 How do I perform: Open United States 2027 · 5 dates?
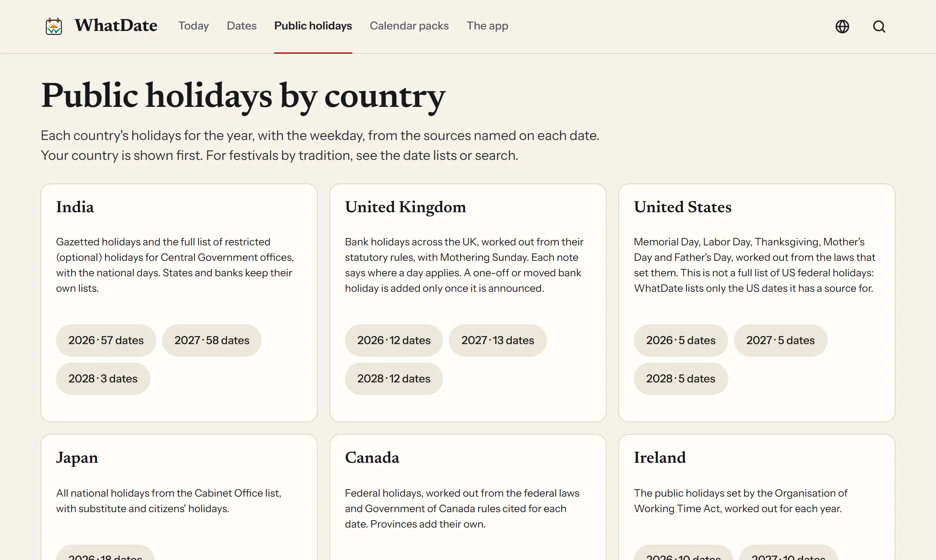coord(780,340)
